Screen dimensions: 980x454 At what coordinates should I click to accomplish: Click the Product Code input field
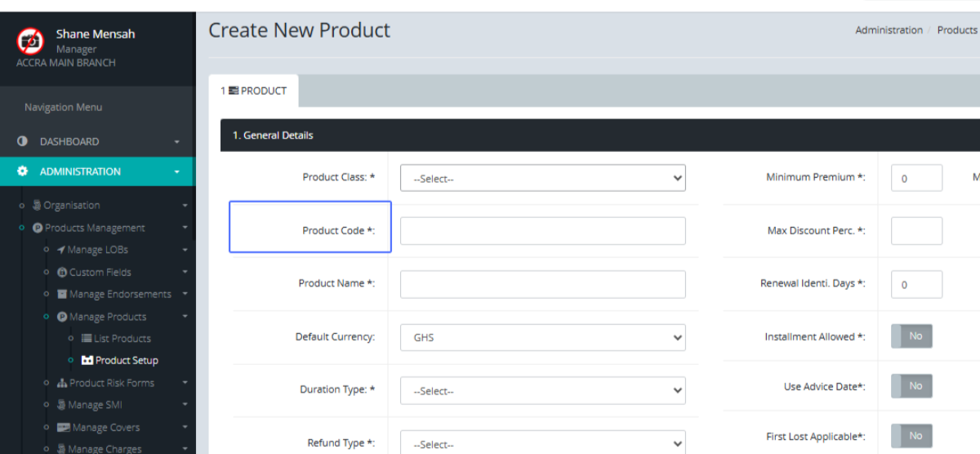click(542, 231)
